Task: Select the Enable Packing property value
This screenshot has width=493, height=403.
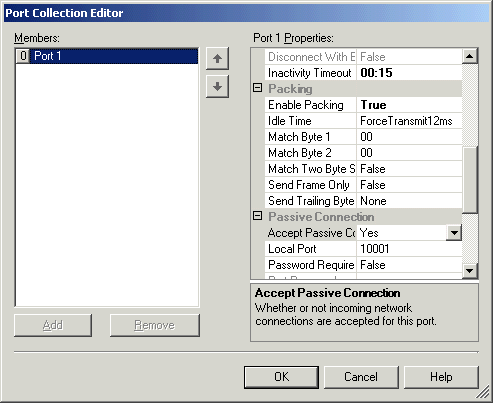Action: pyautogui.click(x=409, y=105)
